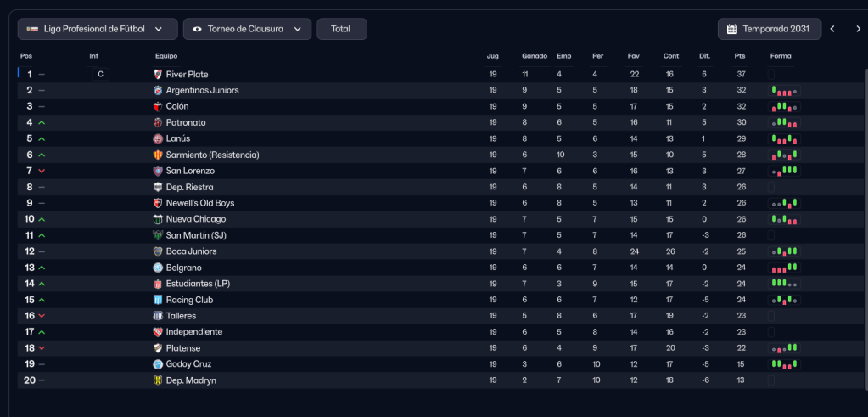Open the Argentinos Juniors team link
Image resolution: width=868 pixels, height=417 pixels.
(x=202, y=90)
